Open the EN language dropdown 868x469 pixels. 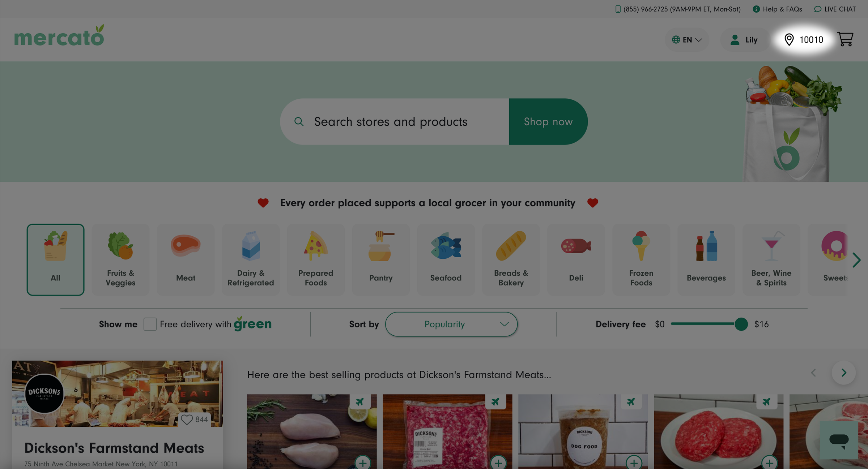tap(687, 40)
